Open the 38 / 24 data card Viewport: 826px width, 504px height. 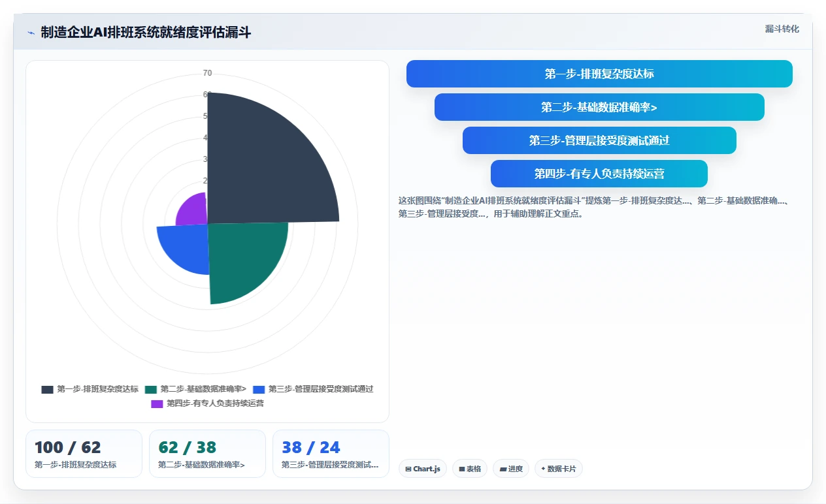(x=331, y=454)
